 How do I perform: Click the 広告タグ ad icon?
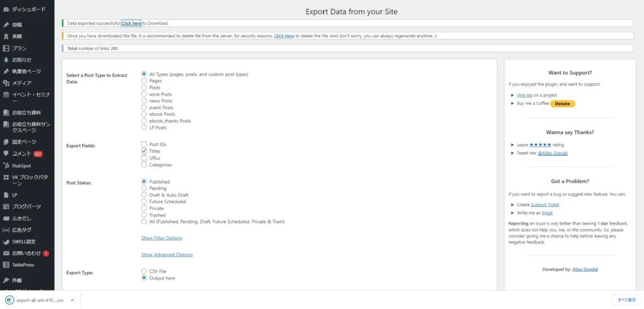[6, 230]
